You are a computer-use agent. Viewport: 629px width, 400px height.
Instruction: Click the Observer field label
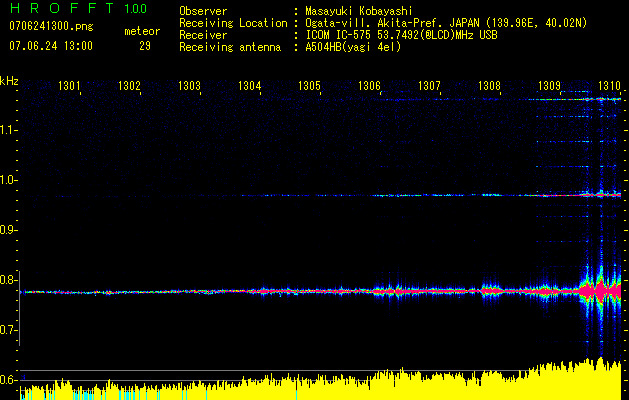203,11
